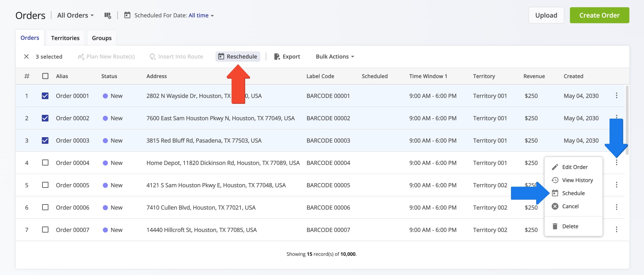This screenshot has width=644, height=275.
Task: Click the Revenue column header
Action: click(x=534, y=76)
